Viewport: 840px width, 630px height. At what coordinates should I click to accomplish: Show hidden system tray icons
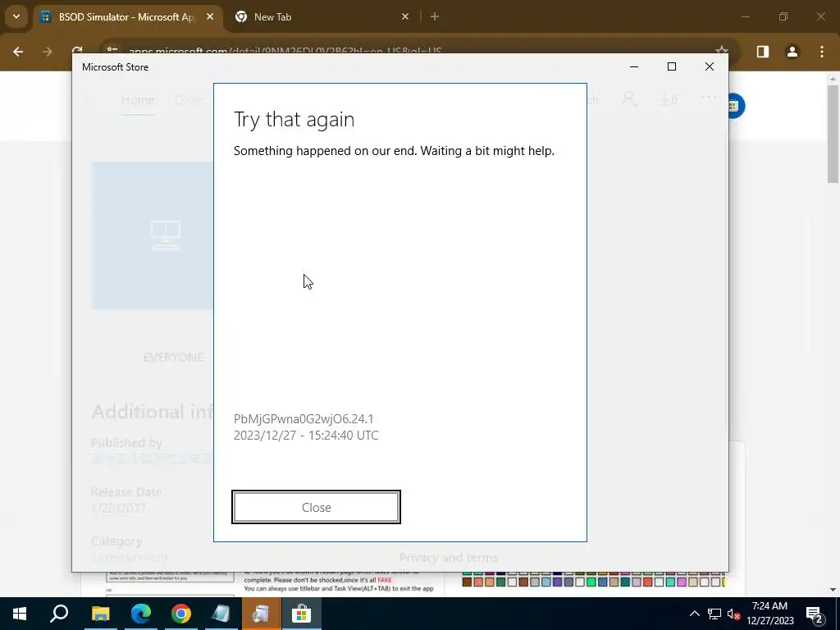coord(694,614)
